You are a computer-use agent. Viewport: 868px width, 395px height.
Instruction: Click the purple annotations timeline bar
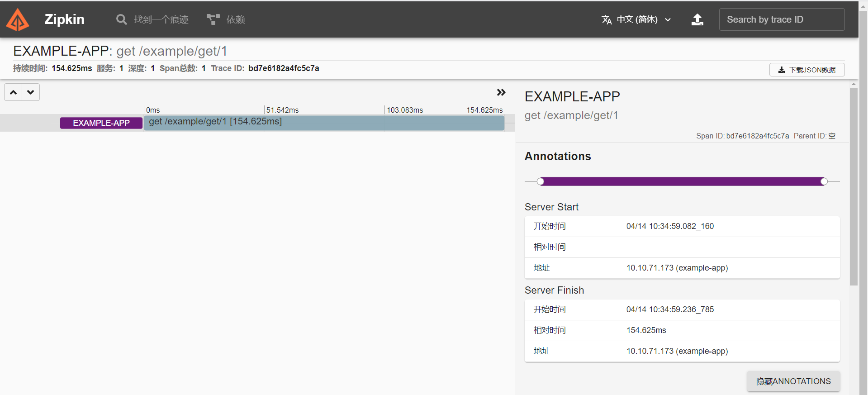click(x=682, y=181)
